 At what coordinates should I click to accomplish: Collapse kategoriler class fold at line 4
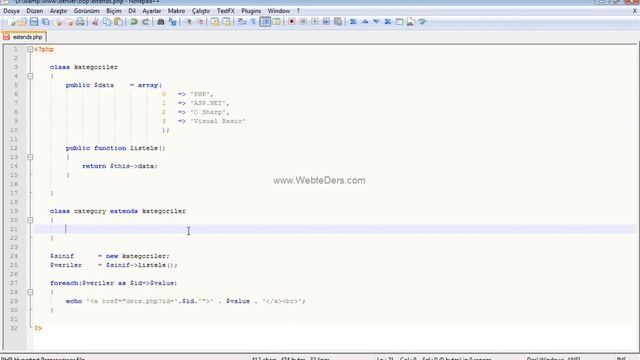[30, 76]
